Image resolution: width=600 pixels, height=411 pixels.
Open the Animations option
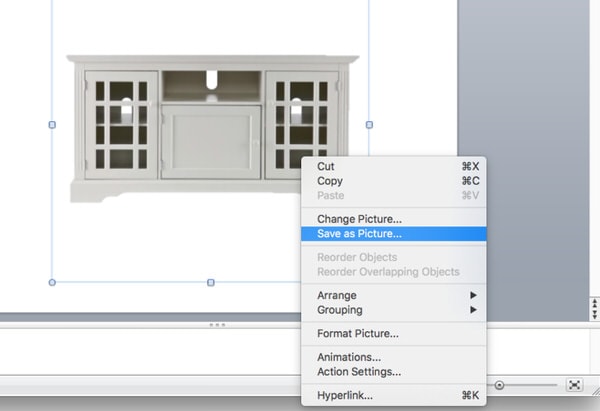349,357
